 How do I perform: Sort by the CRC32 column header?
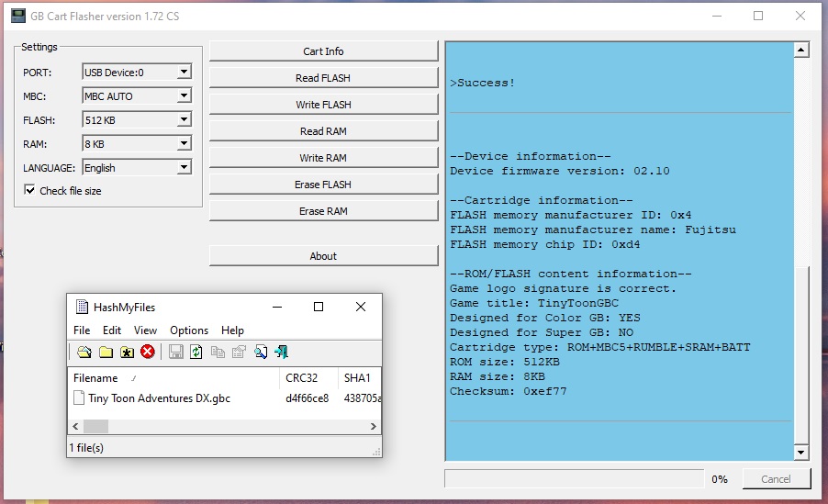click(308, 378)
